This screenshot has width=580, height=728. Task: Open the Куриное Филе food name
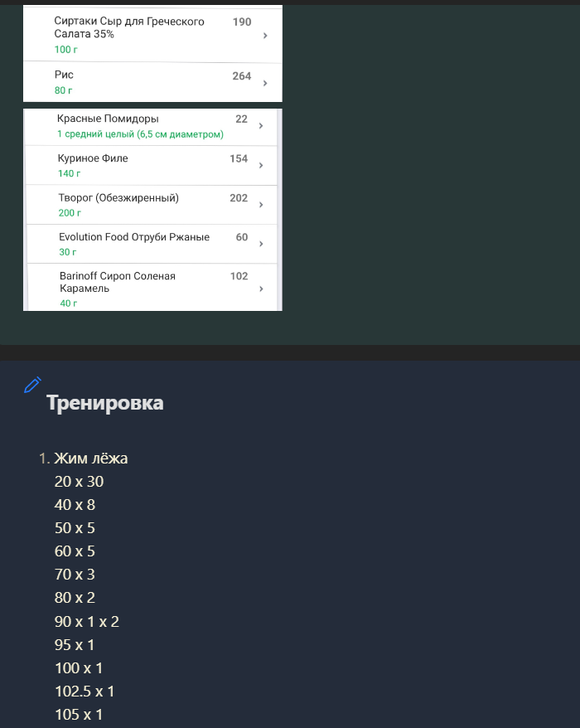click(x=93, y=158)
